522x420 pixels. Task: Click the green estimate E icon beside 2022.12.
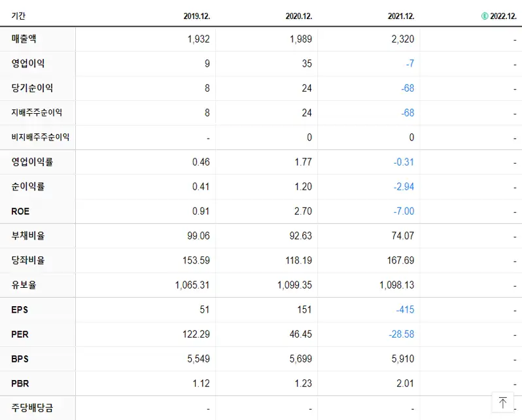point(485,16)
